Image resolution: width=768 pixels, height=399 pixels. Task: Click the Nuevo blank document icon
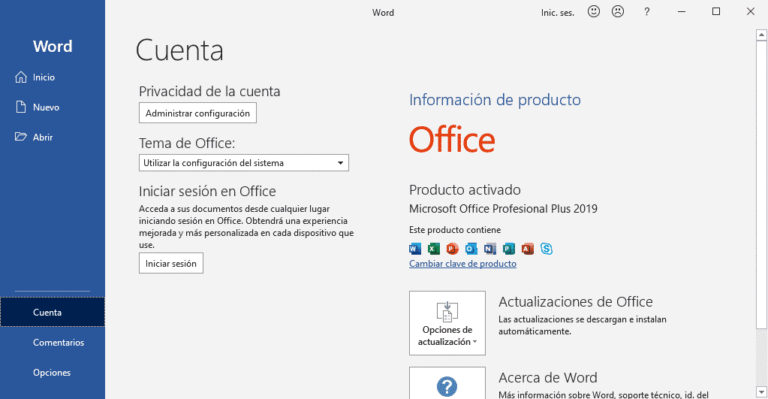coord(21,107)
